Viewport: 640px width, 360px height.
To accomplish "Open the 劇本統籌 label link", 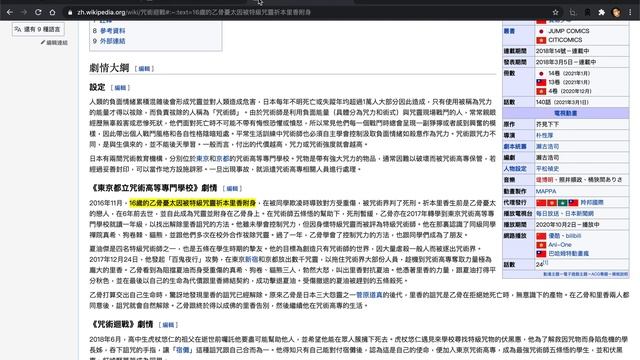I will pyautogui.click(x=515, y=147).
